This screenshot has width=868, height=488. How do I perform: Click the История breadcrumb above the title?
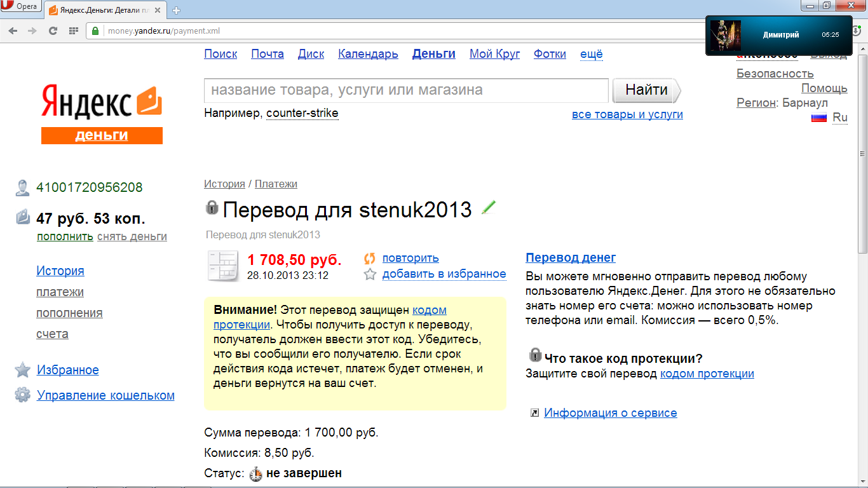click(x=224, y=184)
